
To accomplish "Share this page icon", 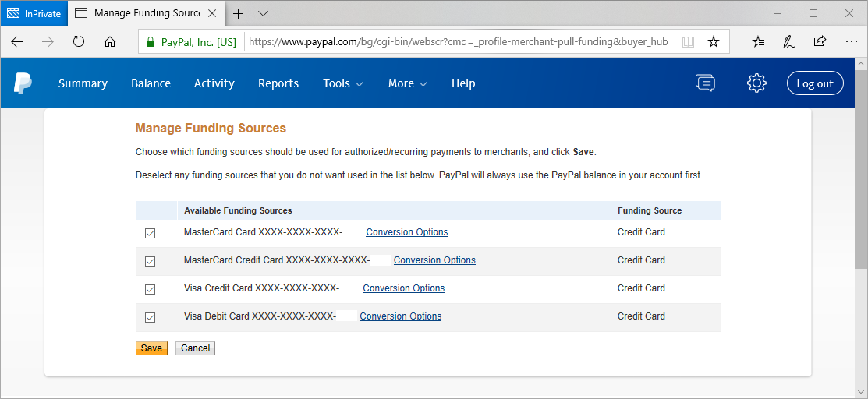I will tap(820, 41).
